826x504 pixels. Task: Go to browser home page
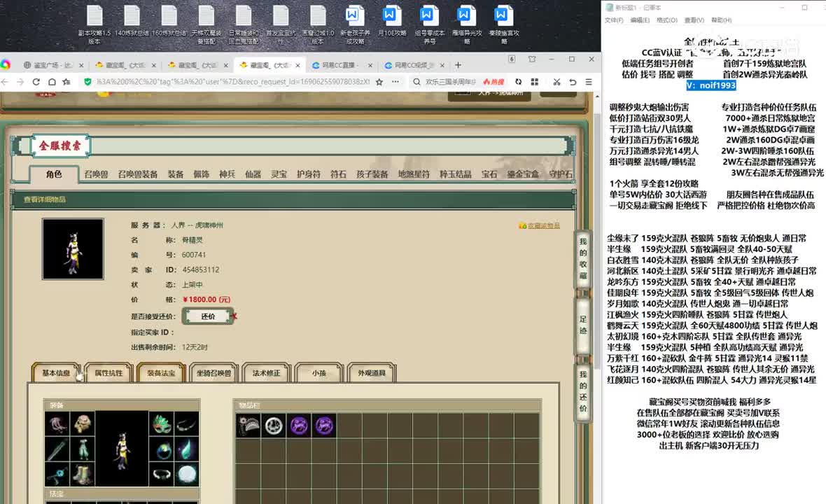[x=52, y=82]
